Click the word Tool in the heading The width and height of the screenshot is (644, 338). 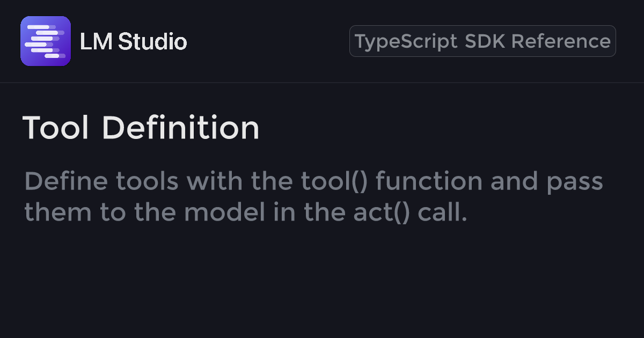55,128
